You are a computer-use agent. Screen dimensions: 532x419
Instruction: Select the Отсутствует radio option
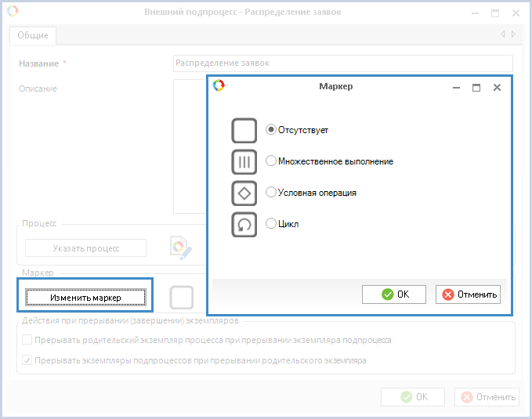click(271, 130)
